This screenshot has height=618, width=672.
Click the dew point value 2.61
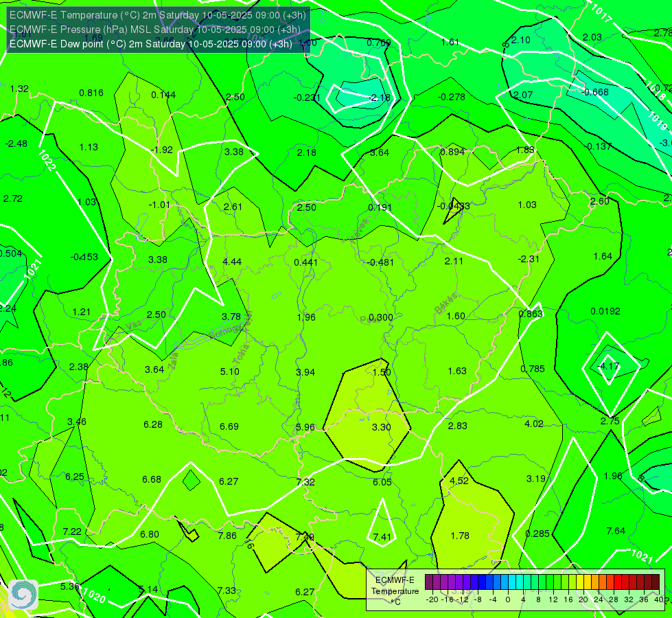(x=233, y=207)
